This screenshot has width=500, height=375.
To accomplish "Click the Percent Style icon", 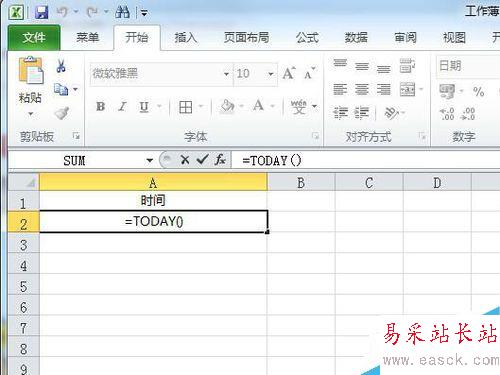I will (x=478, y=91).
